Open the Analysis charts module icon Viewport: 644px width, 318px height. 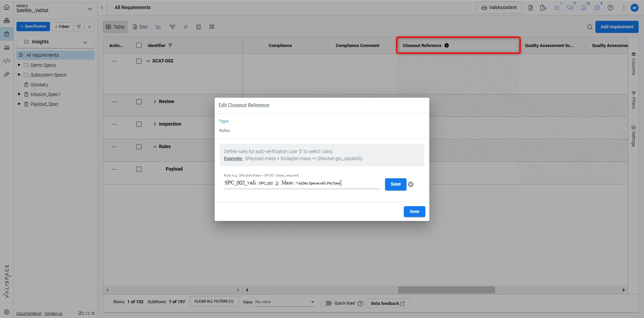click(7, 47)
